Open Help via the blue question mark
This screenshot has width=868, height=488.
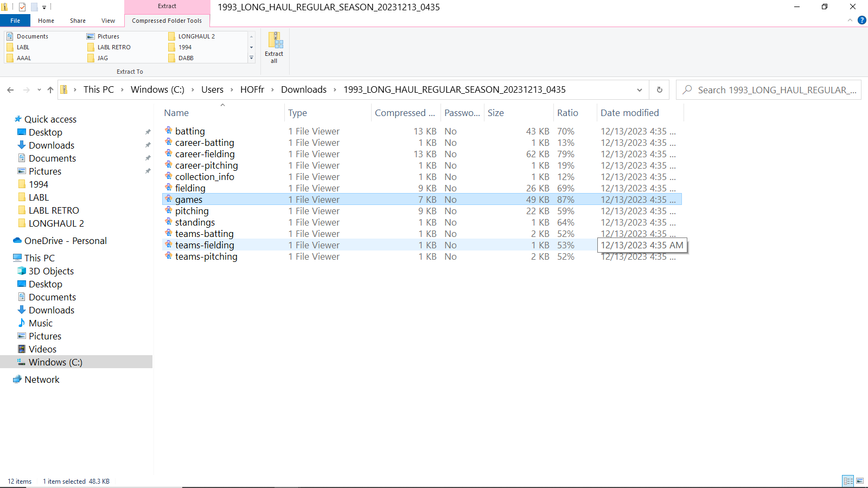(x=862, y=21)
